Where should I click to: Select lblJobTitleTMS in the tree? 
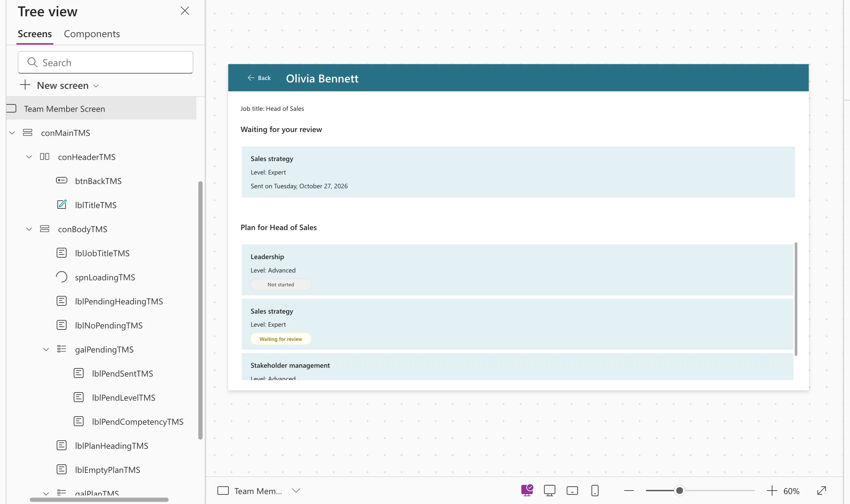tap(102, 253)
